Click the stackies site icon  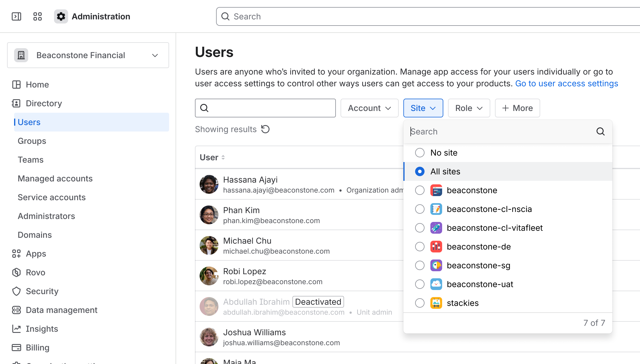coord(436,303)
